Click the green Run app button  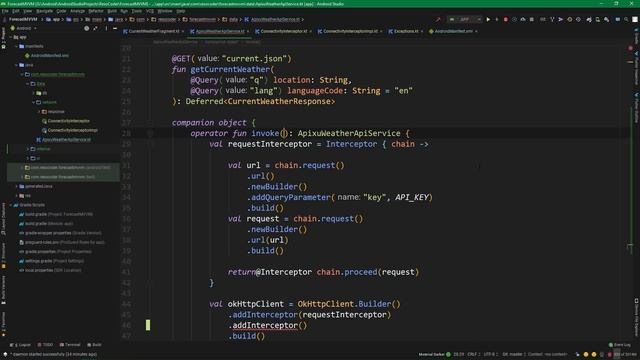488,19
